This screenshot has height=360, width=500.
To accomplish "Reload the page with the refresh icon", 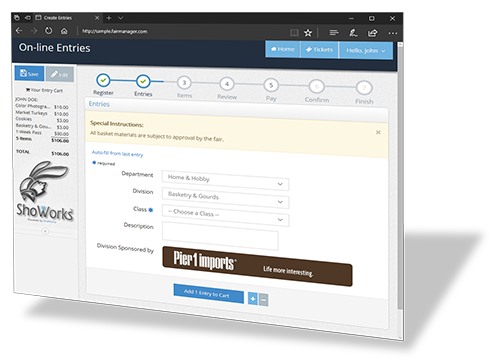I will 49,31.
